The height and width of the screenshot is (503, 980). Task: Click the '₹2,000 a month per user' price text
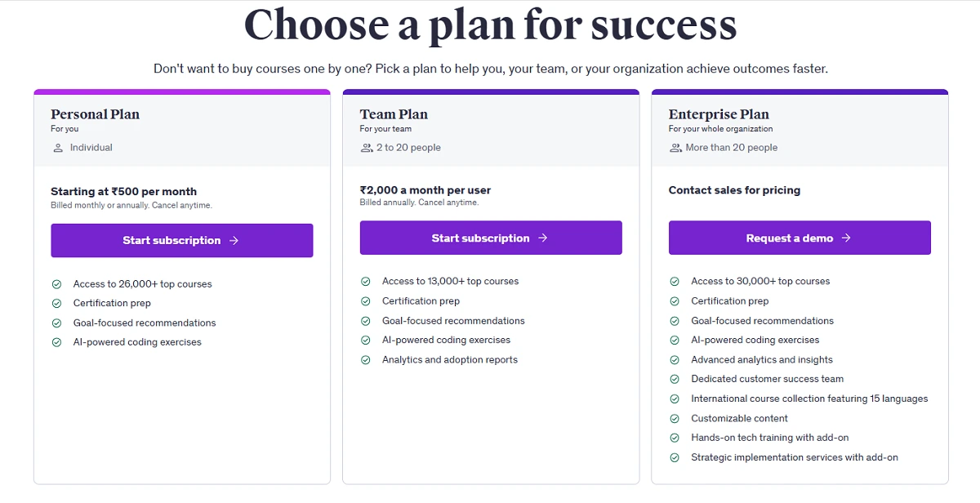point(425,190)
